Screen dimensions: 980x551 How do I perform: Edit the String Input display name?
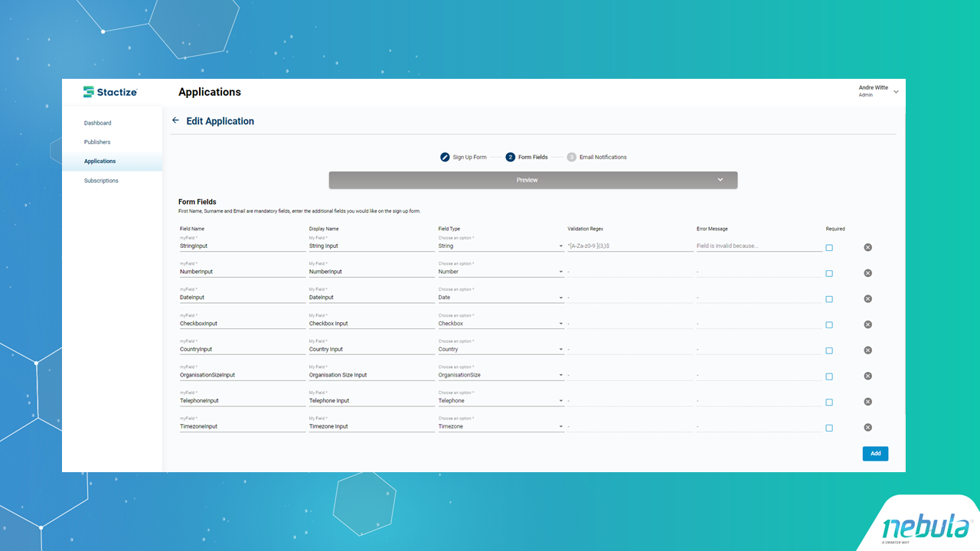point(371,246)
